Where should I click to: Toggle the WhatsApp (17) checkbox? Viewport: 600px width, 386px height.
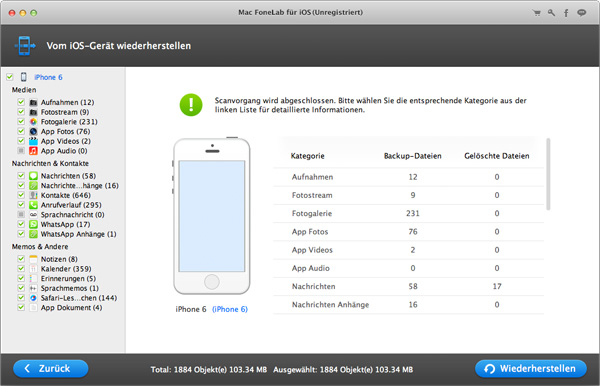point(21,224)
